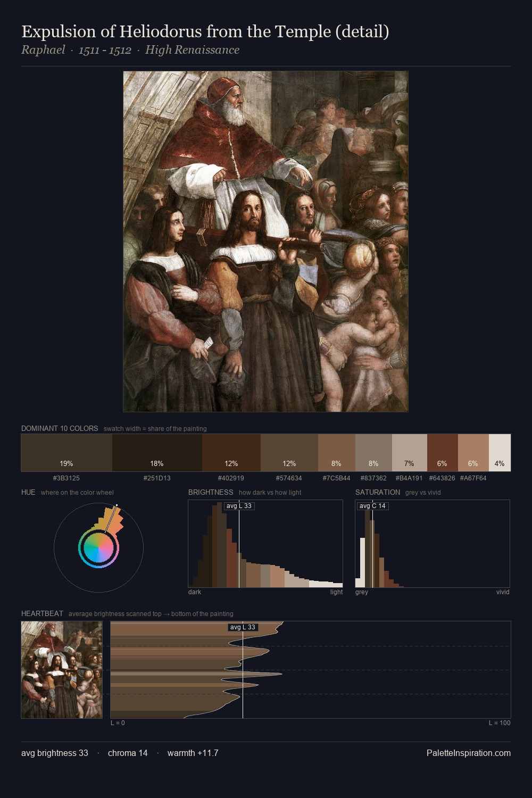Viewport: 532px width, 798px height.
Task: Click the hue color wheel
Action: (98, 547)
